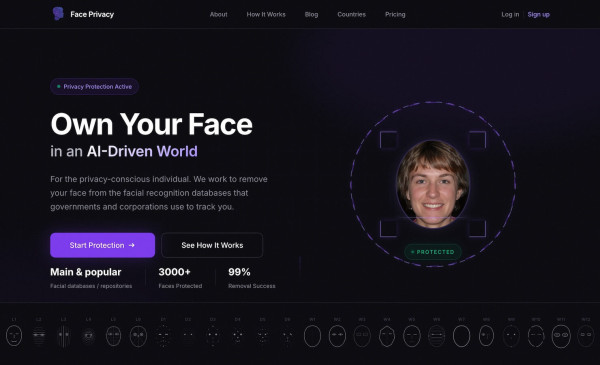Click the Face Privacy logo icon

(x=58, y=14)
